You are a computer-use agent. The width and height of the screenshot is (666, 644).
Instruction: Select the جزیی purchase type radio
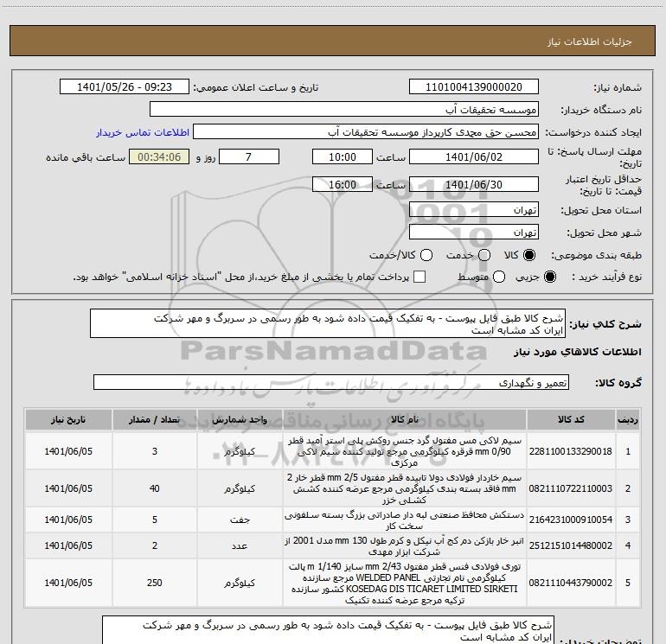[549, 277]
